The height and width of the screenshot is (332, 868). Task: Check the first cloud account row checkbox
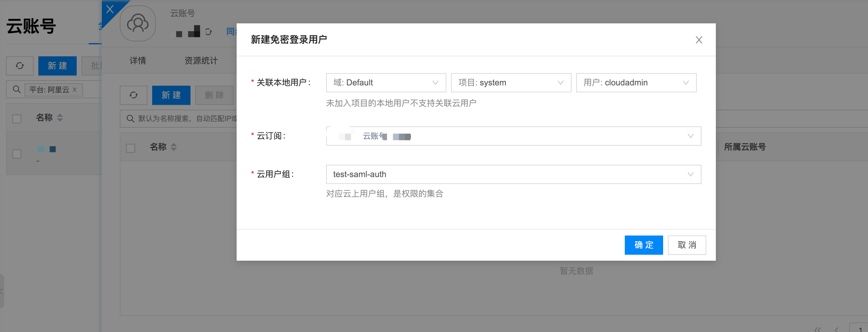[17, 154]
